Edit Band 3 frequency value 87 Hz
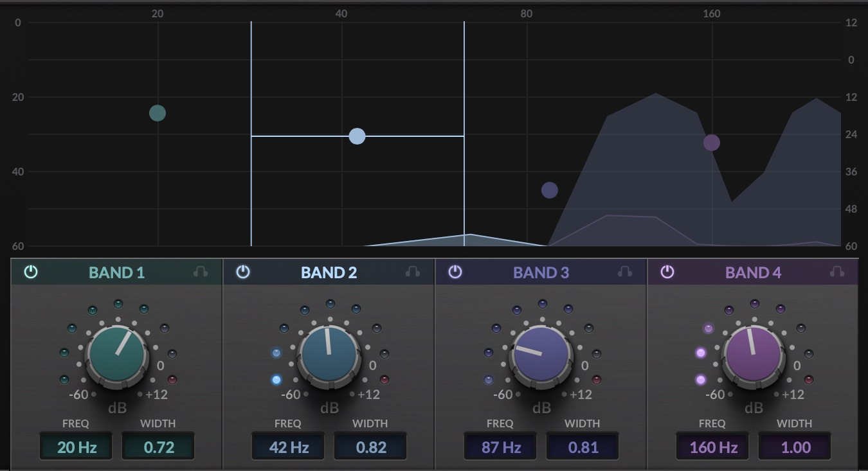The width and height of the screenshot is (868, 471). coord(500,447)
